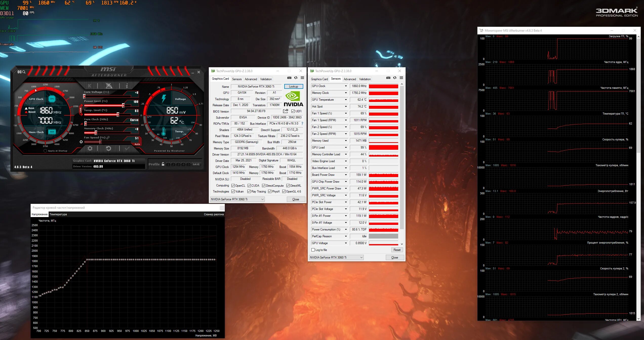This screenshot has width=644, height=340.
Task: Click the fan sync chain-link icon
Action: (x=108, y=138)
